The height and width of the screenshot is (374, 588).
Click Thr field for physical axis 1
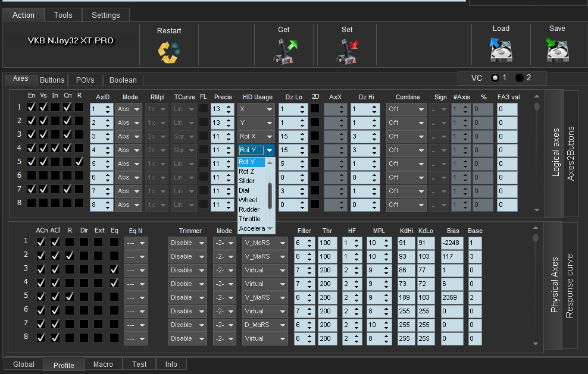[327, 243]
